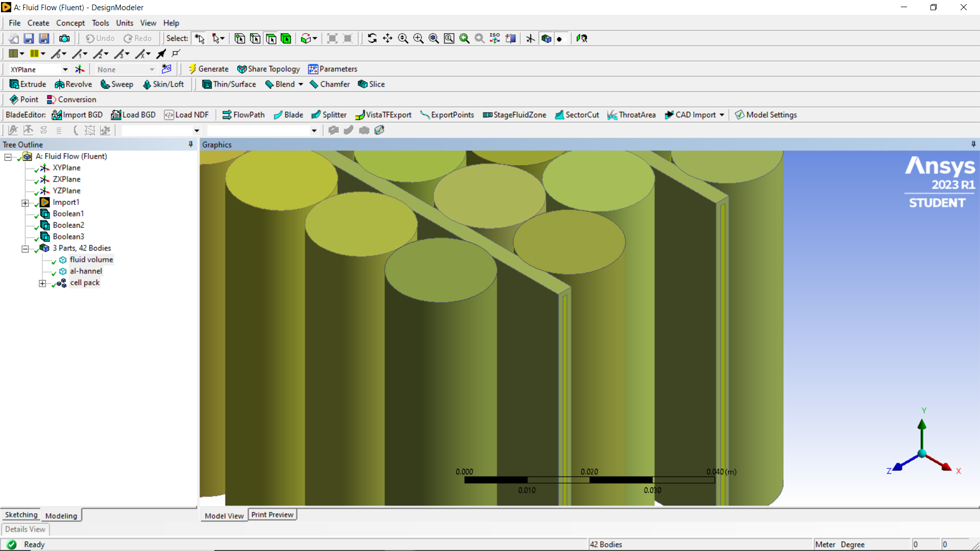Switch to the Sketching tab
This screenshot has width=980, height=551.
[x=21, y=515]
